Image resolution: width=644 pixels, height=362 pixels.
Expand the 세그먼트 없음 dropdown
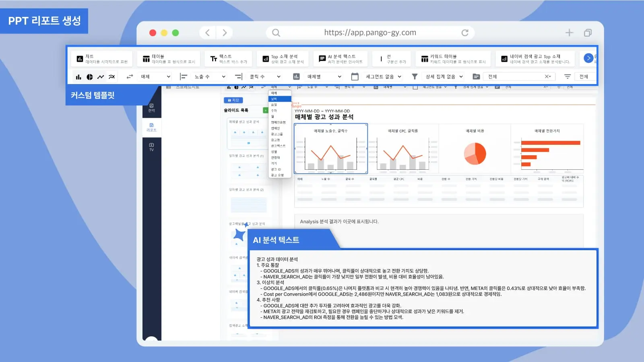[x=383, y=77]
